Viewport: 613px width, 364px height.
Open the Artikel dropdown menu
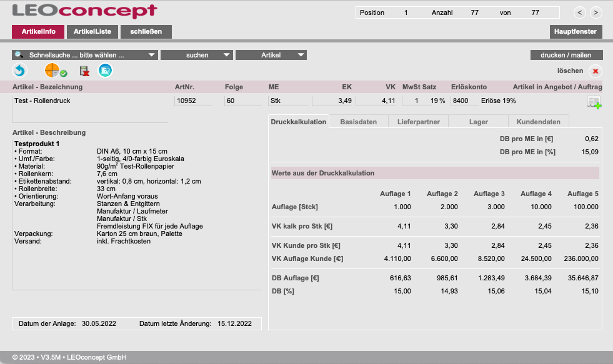tap(271, 55)
